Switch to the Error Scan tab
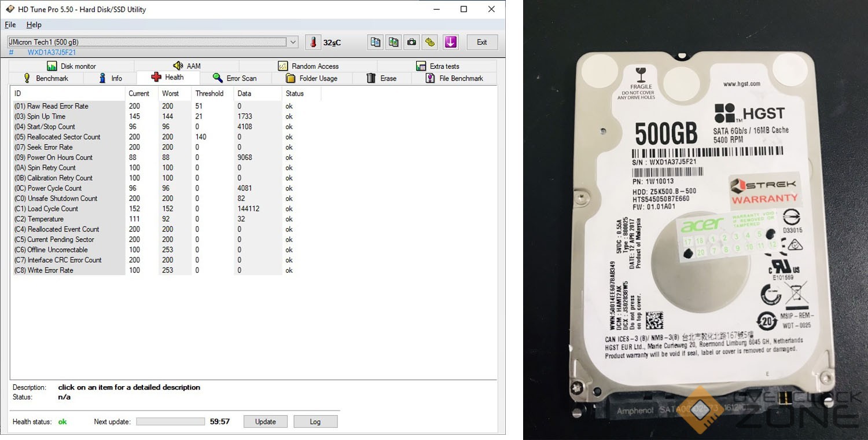This screenshot has width=868, height=440. pyautogui.click(x=234, y=78)
